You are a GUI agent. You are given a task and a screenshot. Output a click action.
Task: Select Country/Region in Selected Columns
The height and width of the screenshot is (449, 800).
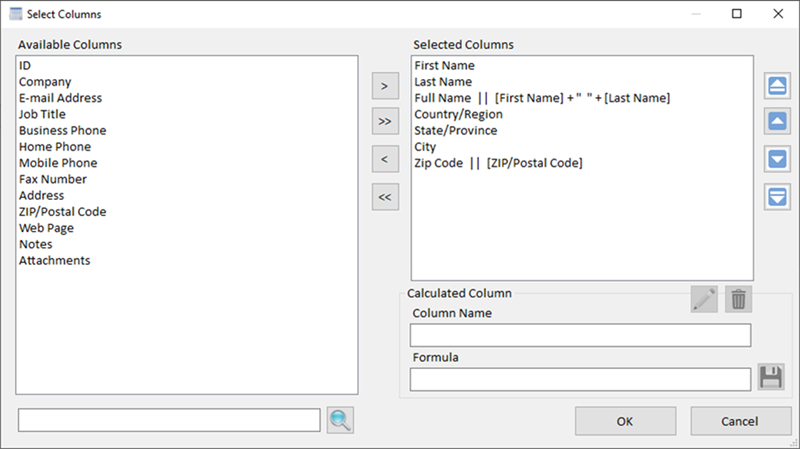(x=582, y=114)
